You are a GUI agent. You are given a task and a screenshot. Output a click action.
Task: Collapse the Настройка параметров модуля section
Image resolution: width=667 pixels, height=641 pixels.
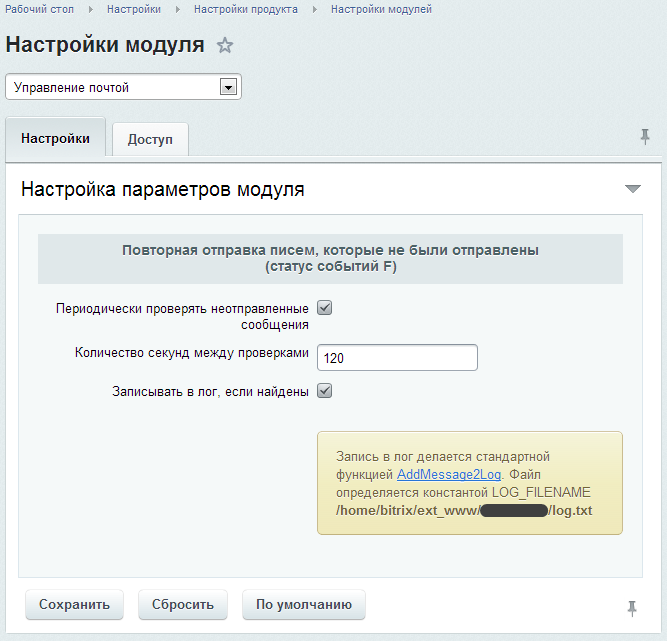click(632, 189)
